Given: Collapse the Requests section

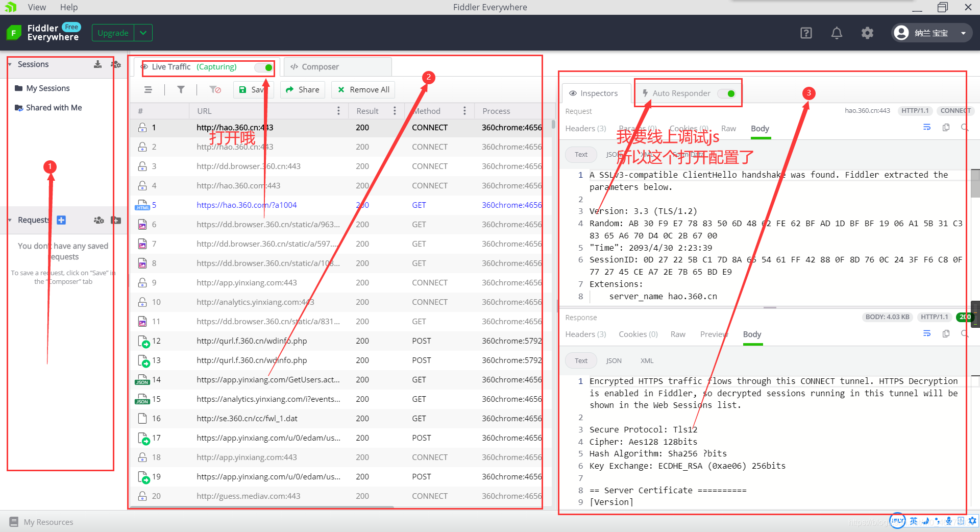Looking at the screenshot, I should 10,220.
